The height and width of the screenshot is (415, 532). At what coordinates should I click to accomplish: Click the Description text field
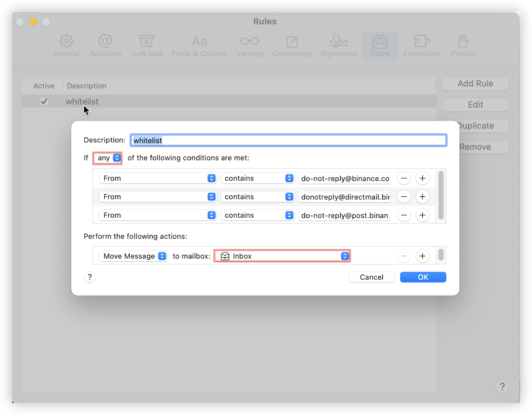point(288,140)
